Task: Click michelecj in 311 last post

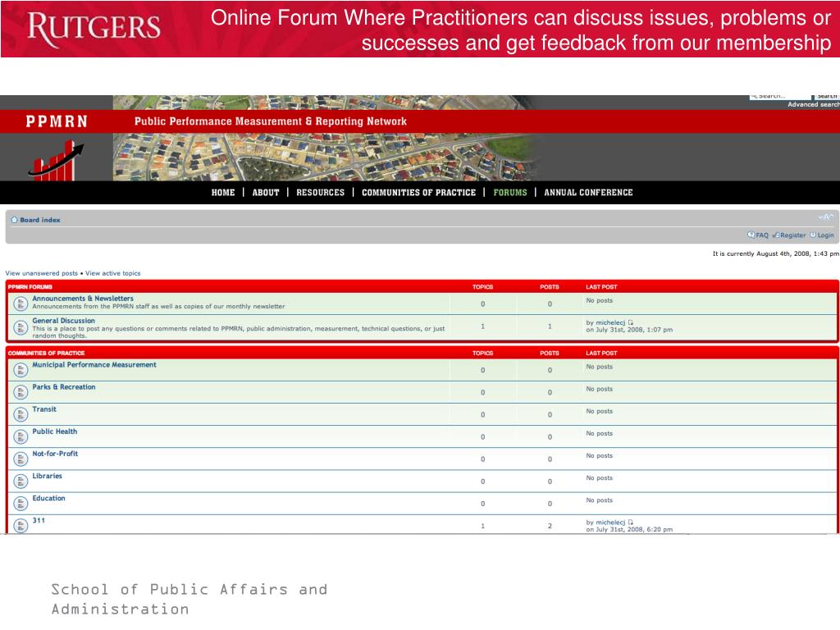Action: tap(610, 523)
